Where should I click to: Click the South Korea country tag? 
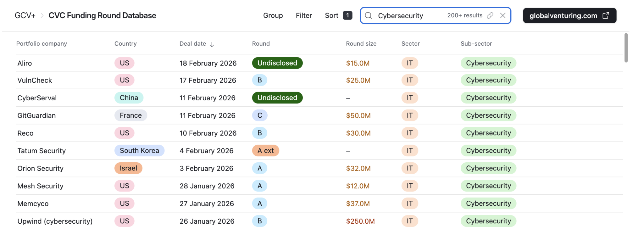coord(139,151)
